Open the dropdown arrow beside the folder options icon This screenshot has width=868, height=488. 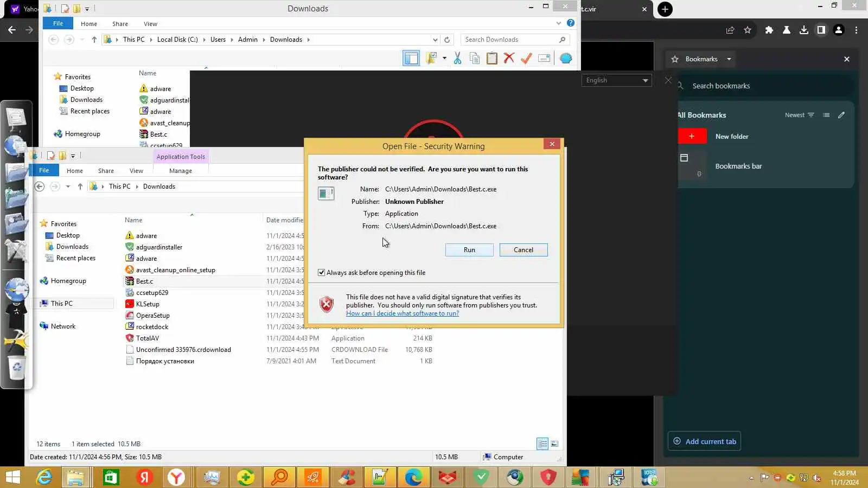coord(444,59)
